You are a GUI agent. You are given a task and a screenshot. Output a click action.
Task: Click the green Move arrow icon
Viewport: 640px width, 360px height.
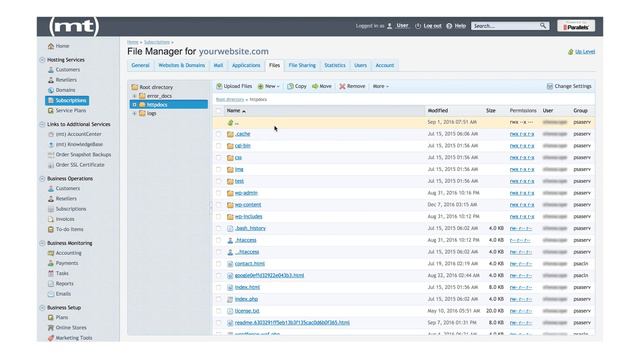point(315,86)
